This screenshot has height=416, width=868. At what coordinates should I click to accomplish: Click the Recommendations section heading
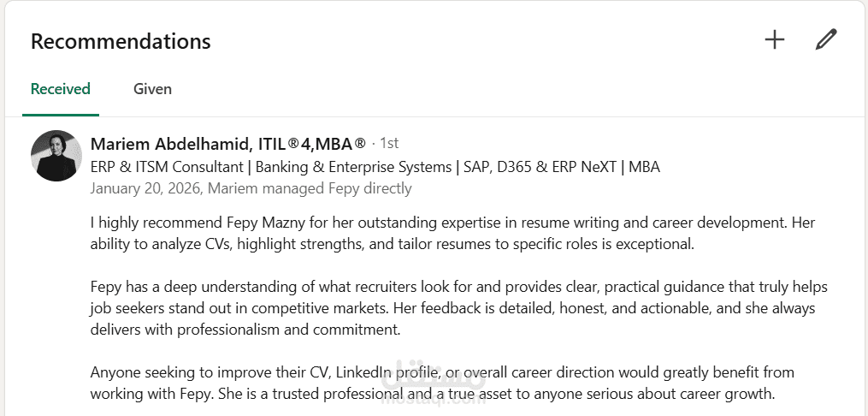tap(121, 41)
